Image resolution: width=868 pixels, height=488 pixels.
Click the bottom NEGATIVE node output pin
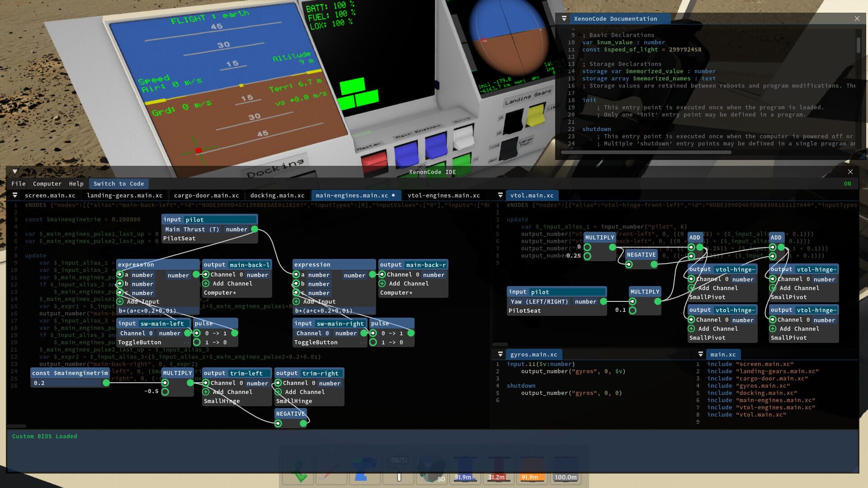click(303, 423)
